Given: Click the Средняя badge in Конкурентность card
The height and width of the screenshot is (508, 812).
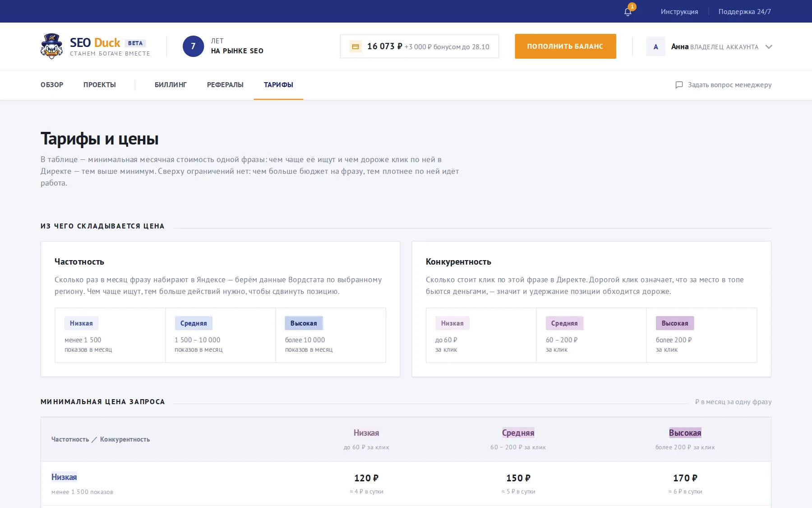Looking at the screenshot, I should pos(564,323).
